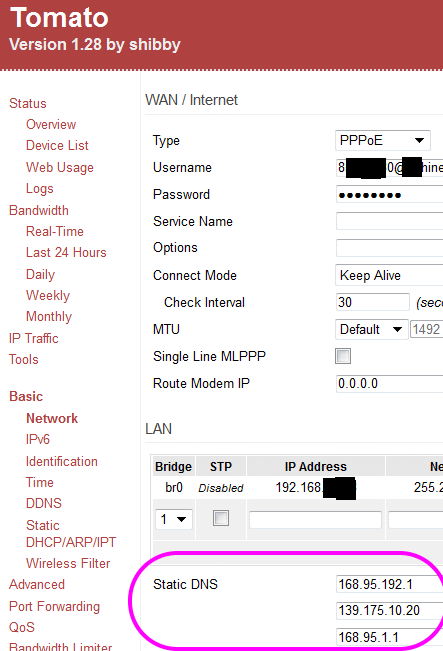Open the WAN Type PPPoE dropdown
Screen dimensions: 443x651
point(382,140)
